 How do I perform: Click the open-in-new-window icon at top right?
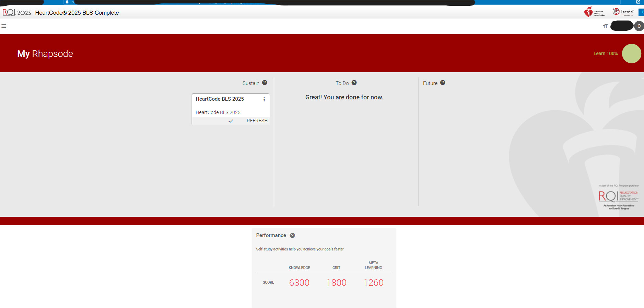[638, 2]
